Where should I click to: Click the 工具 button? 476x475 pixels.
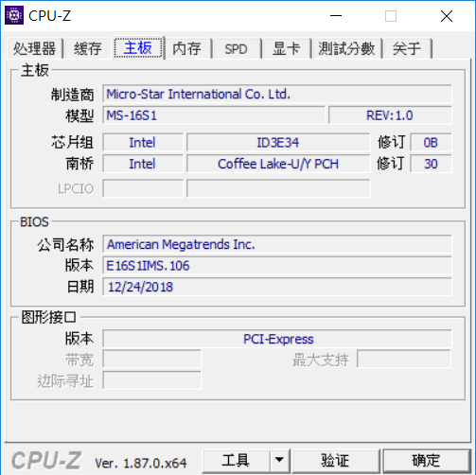(x=236, y=461)
